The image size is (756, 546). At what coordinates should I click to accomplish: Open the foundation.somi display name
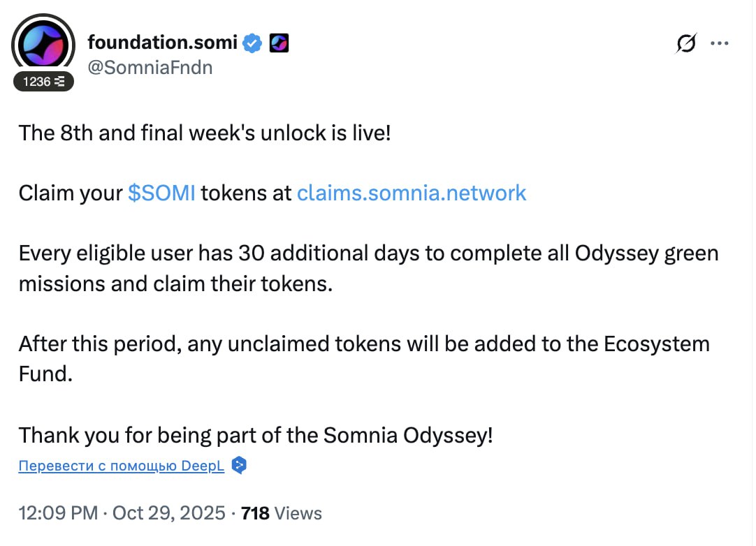coord(163,43)
